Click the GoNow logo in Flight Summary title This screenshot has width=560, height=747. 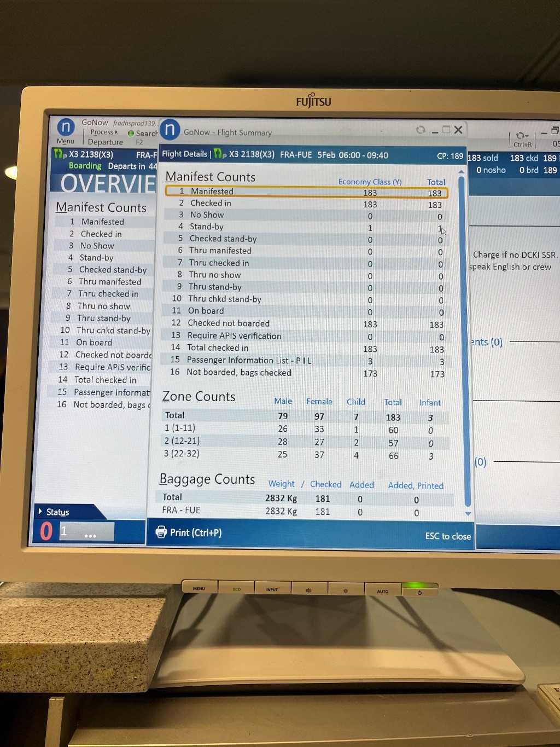170,130
